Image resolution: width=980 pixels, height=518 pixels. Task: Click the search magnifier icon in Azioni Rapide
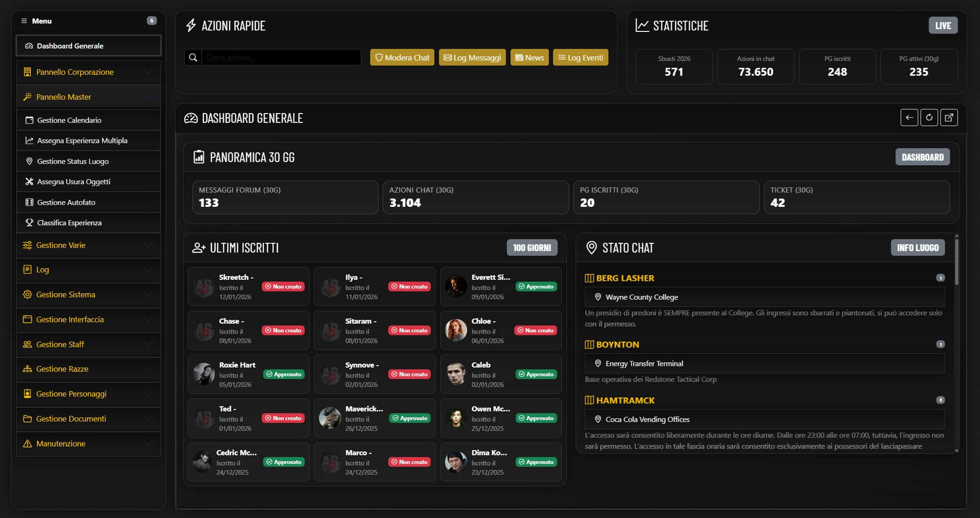[193, 58]
